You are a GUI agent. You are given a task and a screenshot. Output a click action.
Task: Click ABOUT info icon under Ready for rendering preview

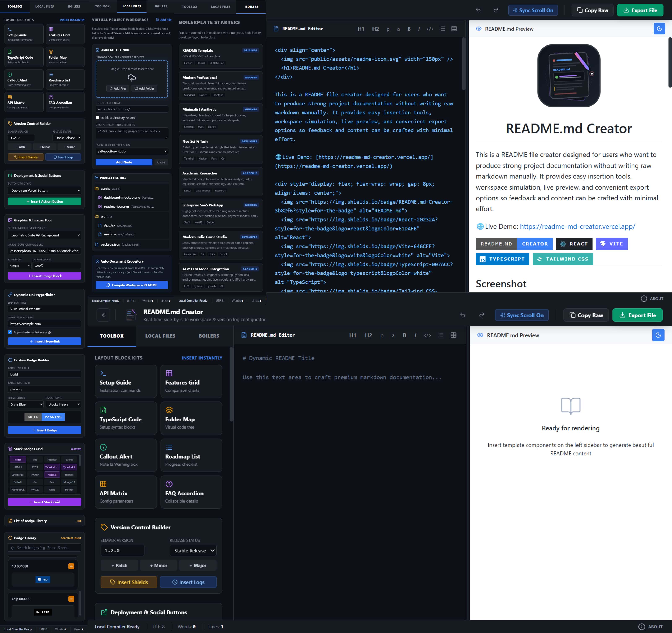coord(642,627)
